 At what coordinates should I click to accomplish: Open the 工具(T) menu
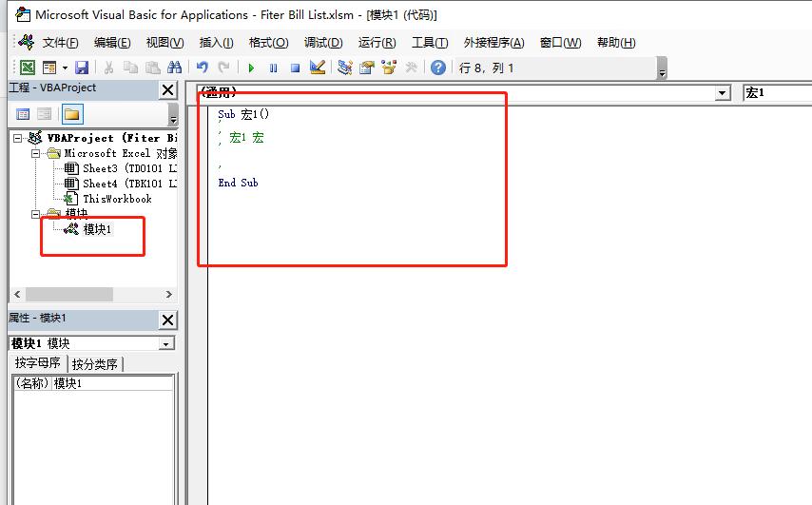point(430,43)
